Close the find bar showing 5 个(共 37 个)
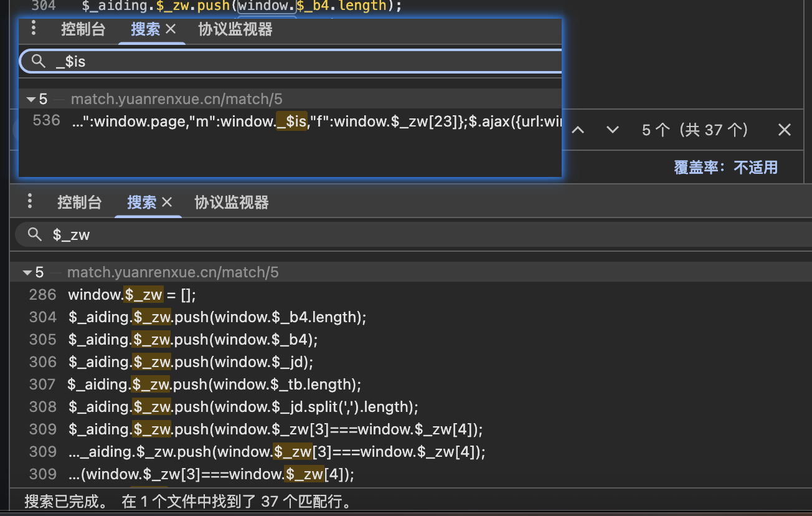812x516 pixels. 785,130
